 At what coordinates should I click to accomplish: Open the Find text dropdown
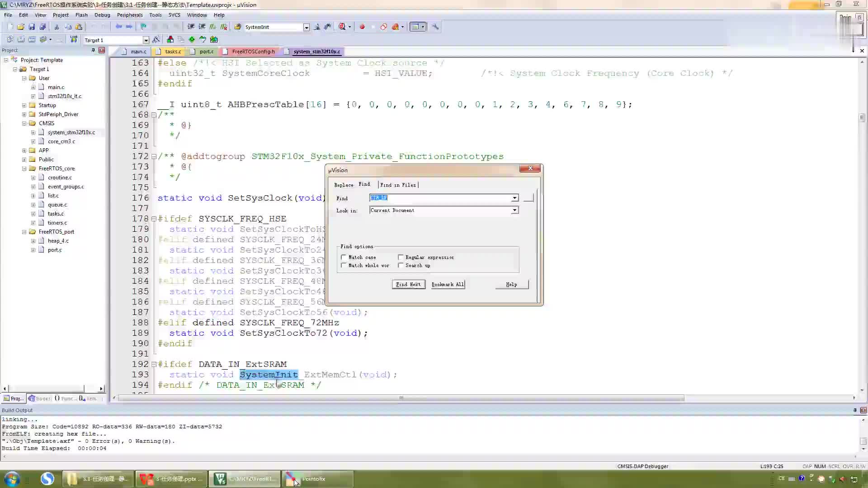tap(514, 198)
